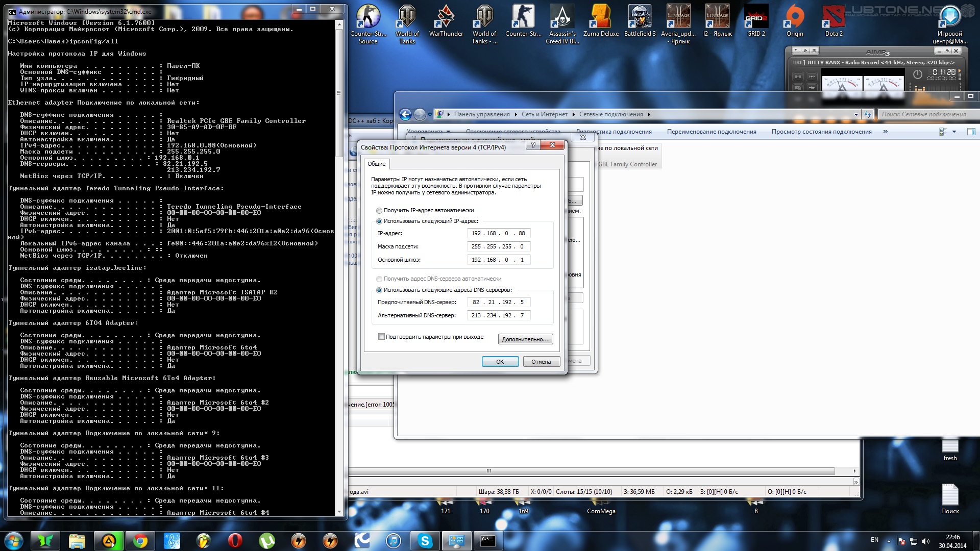Switch to the Общие tab
The image size is (980, 551).
[377, 164]
